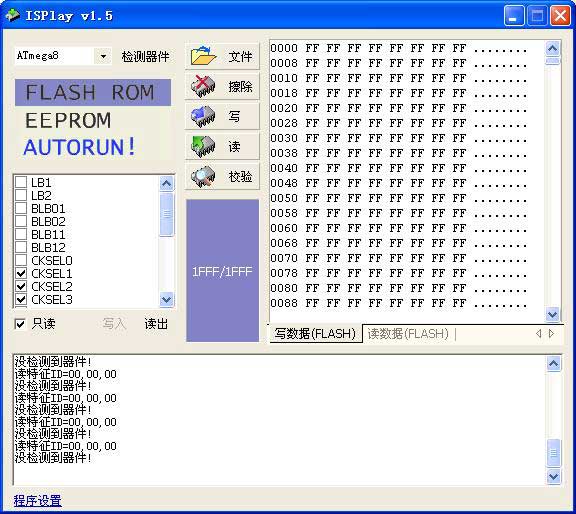Click fuse list scroll down arrow
Viewport: 576px width, 514px height.
point(166,299)
